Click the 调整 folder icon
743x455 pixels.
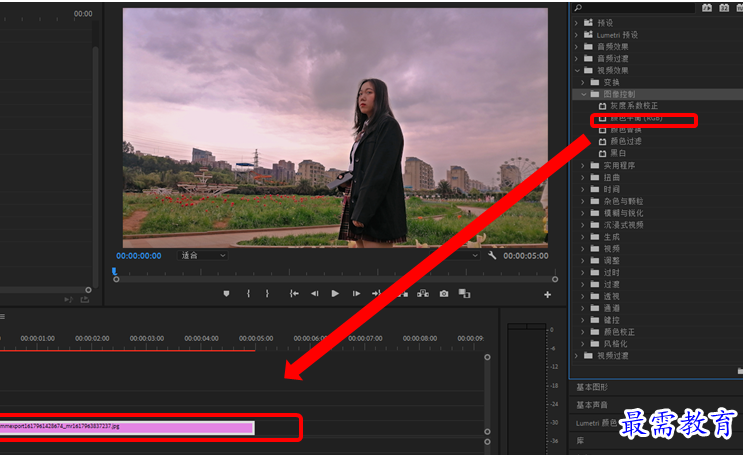(595, 260)
